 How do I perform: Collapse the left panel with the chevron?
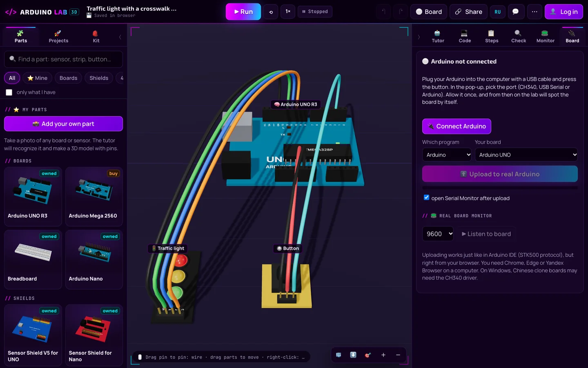click(120, 37)
